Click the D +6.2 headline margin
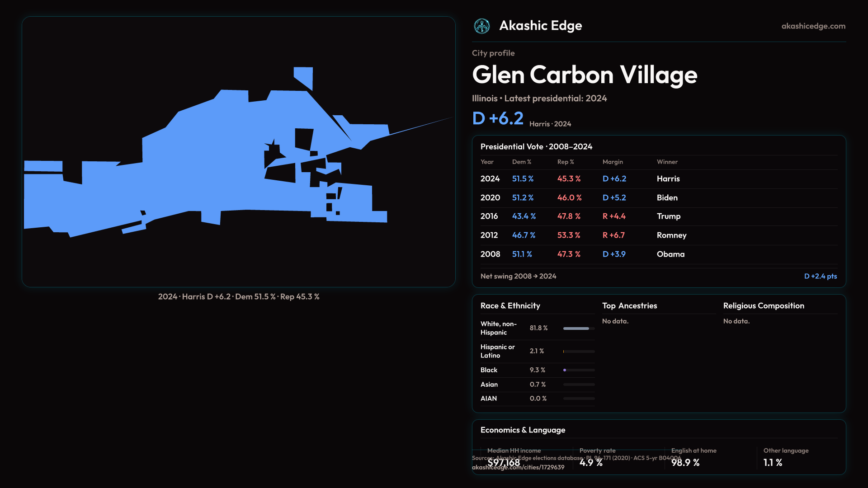 (498, 118)
